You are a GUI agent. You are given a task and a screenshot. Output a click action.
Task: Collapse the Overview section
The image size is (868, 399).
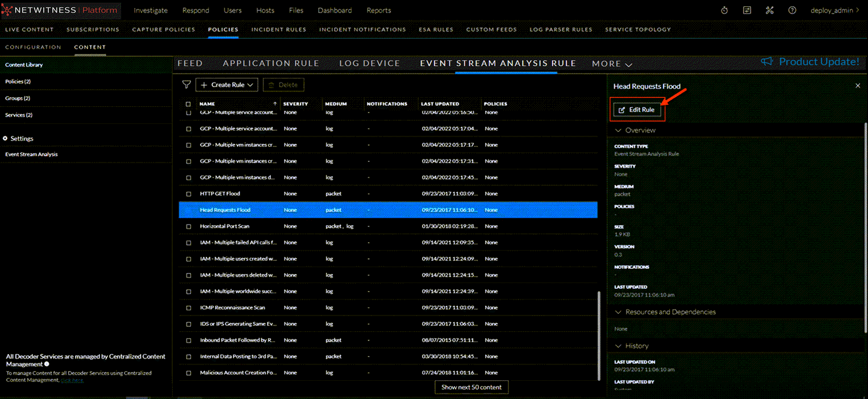coord(618,131)
